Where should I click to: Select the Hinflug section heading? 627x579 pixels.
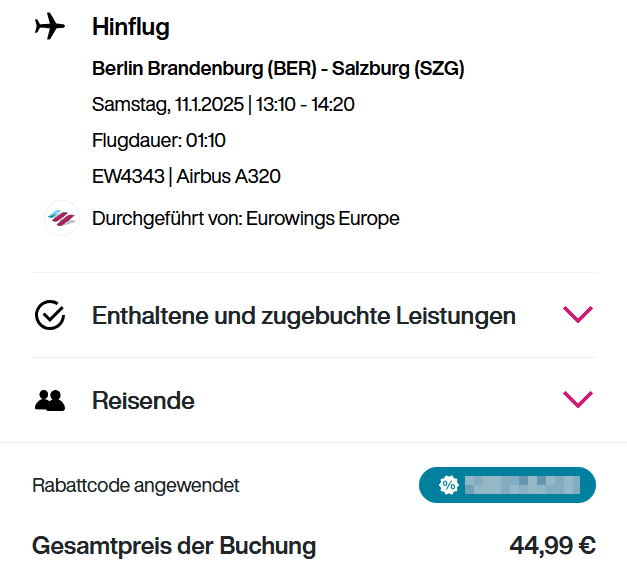pyautogui.click(x=131, y=27)
